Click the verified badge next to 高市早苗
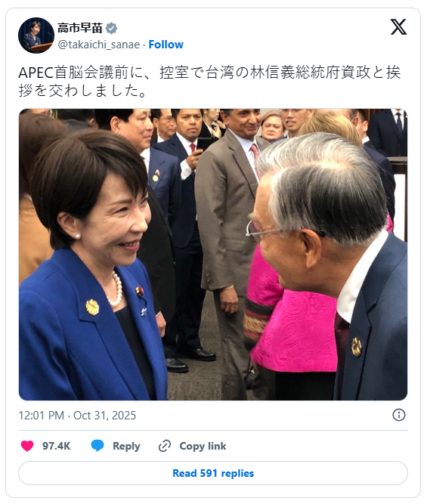The height and width of the screenshot is (504, 427). coord(111,28)
